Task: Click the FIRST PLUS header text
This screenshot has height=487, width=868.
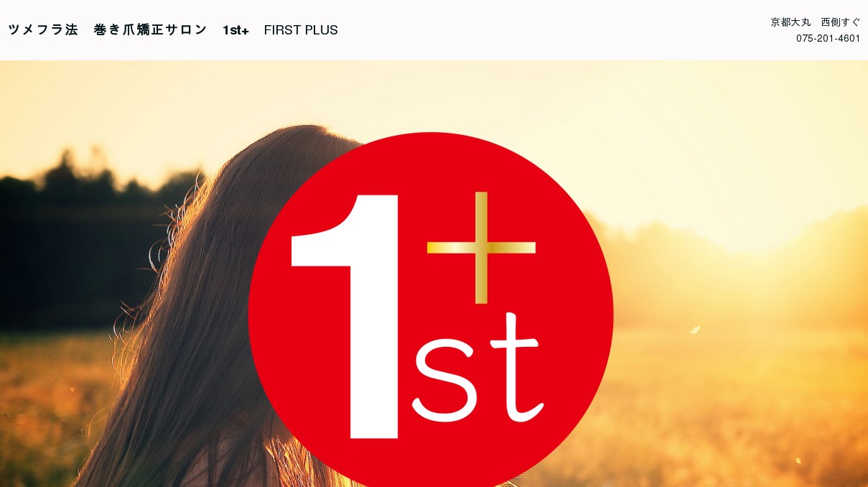Action: tap(301, 30)
